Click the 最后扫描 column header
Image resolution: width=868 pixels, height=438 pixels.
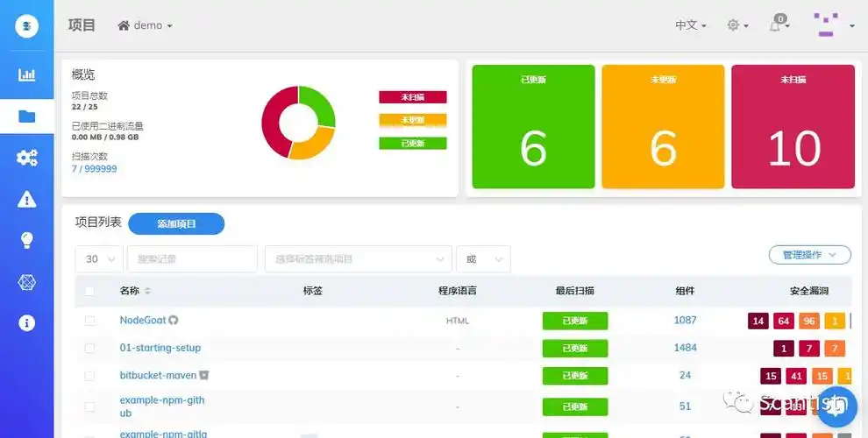point(574,291)
